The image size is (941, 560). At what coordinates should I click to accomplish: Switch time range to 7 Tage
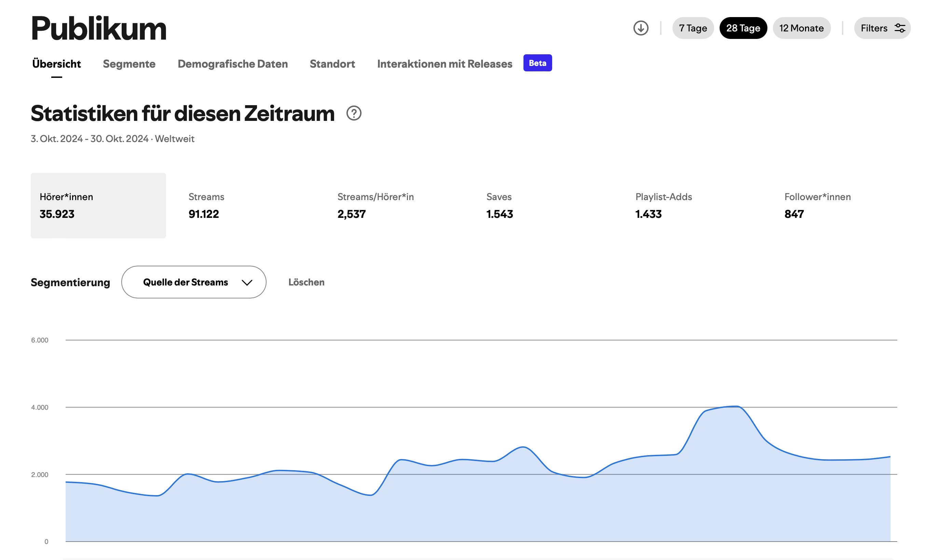[693, 28]
